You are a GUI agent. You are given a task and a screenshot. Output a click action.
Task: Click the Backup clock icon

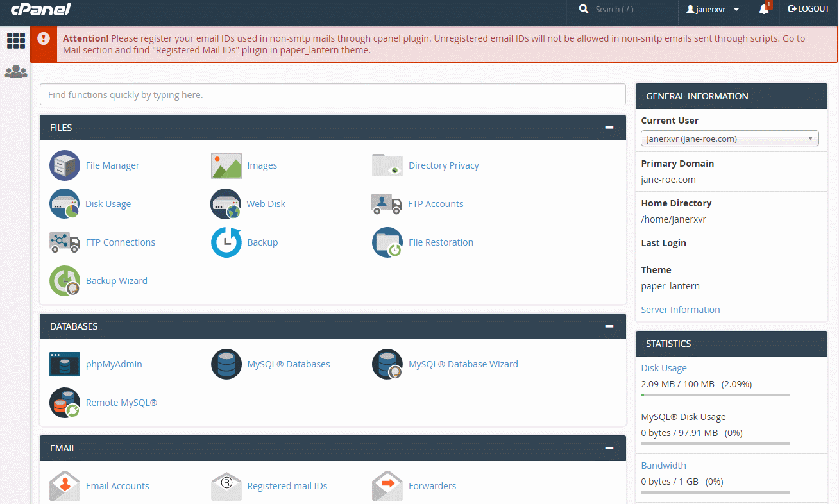226,242
